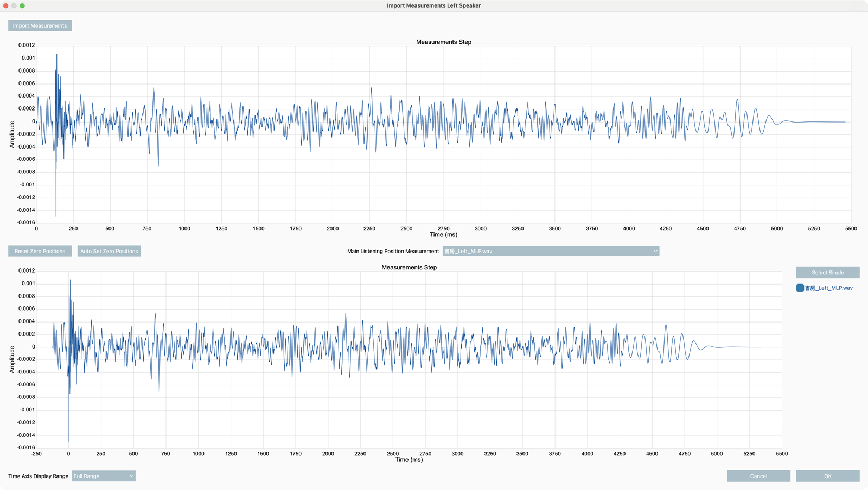868x490 pixels.
Task: Click the Cancel button
Action: pyautogui.click(x=758, y=476)
